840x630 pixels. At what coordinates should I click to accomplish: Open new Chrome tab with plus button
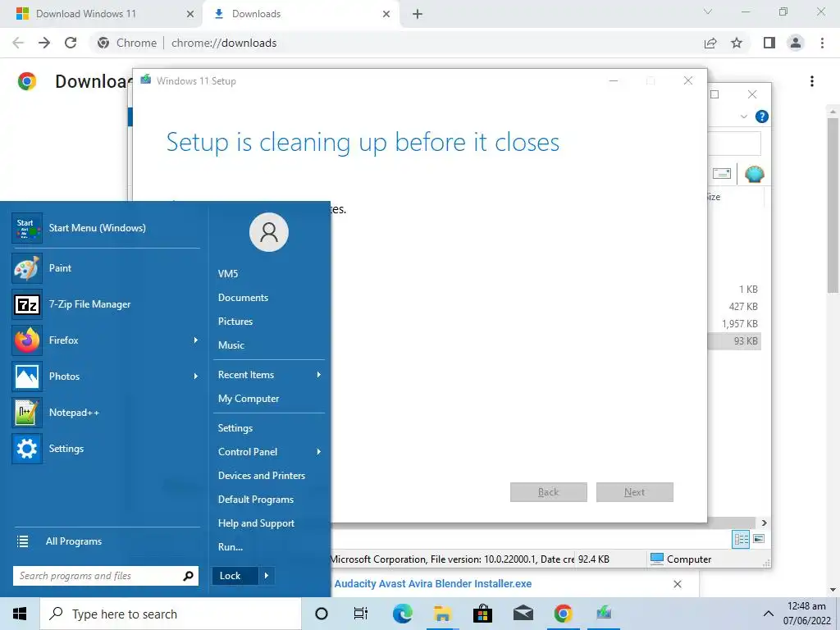pyautogui.click(x=418, y=14)
